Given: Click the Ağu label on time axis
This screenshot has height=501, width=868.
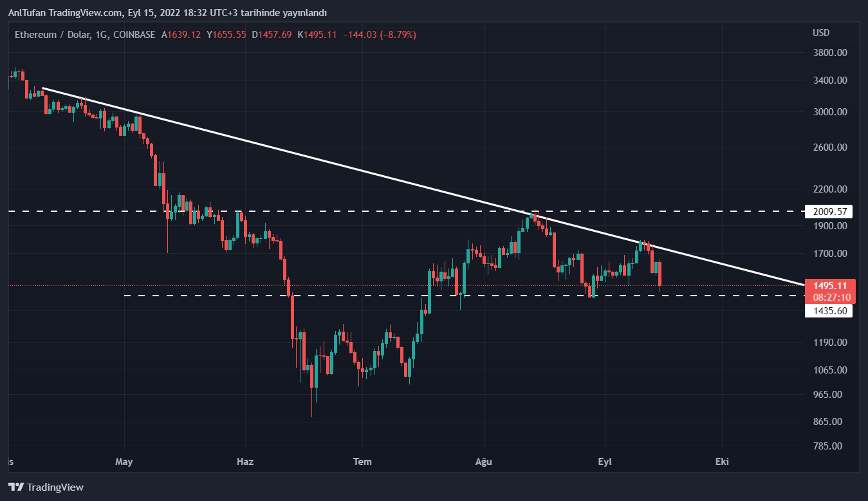Looking at the screenshot, I should click(x=483, y=462).
